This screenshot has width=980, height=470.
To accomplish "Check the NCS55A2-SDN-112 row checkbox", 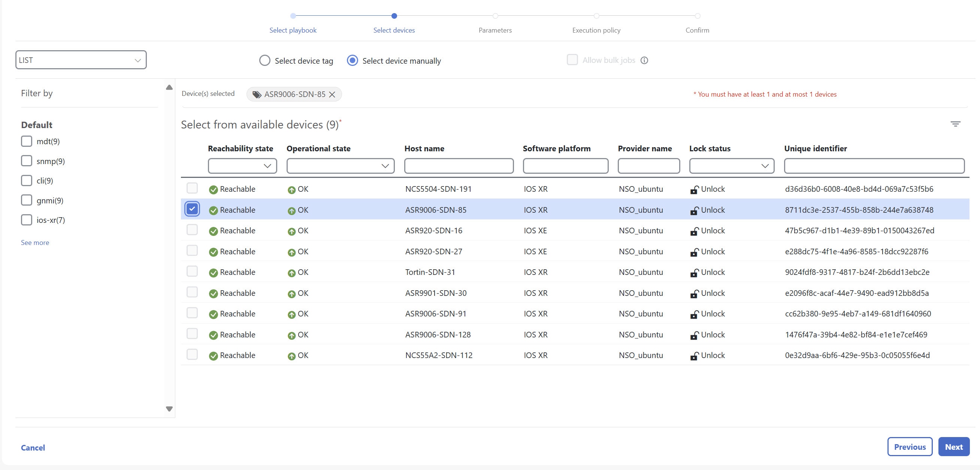I will (x=192, y=354).
